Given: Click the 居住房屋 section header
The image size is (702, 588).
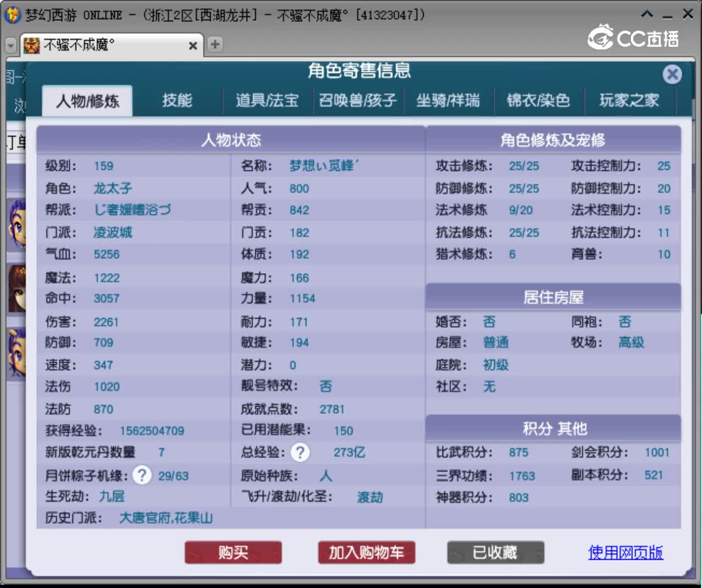Looking at the screenshot, I should [x=553, y=297].
